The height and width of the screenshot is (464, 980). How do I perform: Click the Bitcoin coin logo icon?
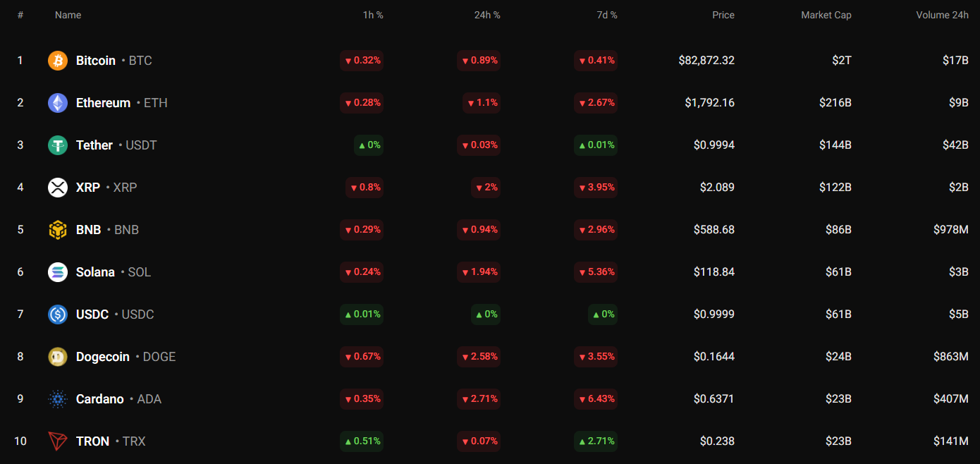tap(58, 61)
